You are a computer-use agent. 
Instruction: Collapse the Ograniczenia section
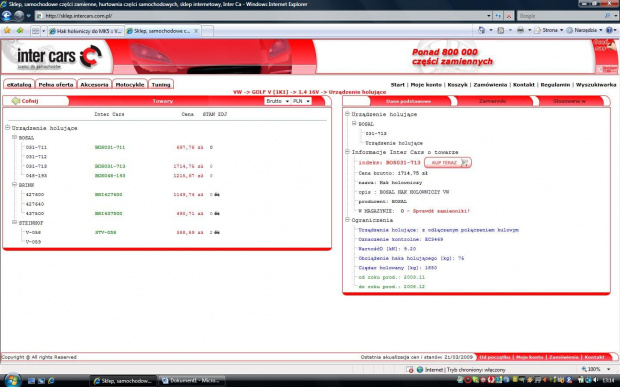(x=347, y=220)
